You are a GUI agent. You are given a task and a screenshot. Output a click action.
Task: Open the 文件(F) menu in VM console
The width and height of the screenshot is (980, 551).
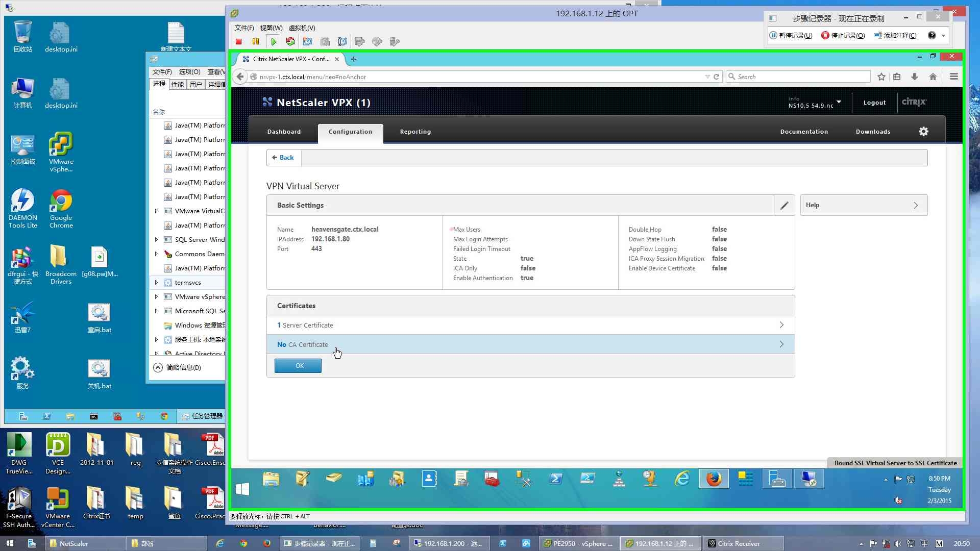tap(244, 28)
